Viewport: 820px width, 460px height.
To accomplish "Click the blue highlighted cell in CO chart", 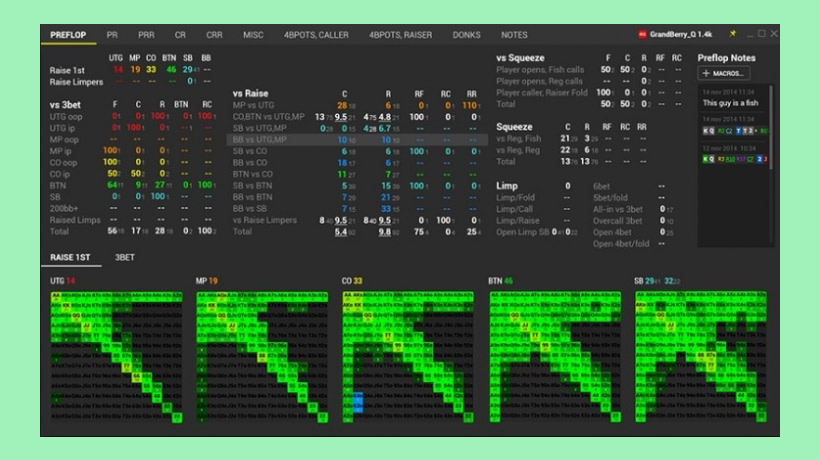I will click(x=358, y=402).
